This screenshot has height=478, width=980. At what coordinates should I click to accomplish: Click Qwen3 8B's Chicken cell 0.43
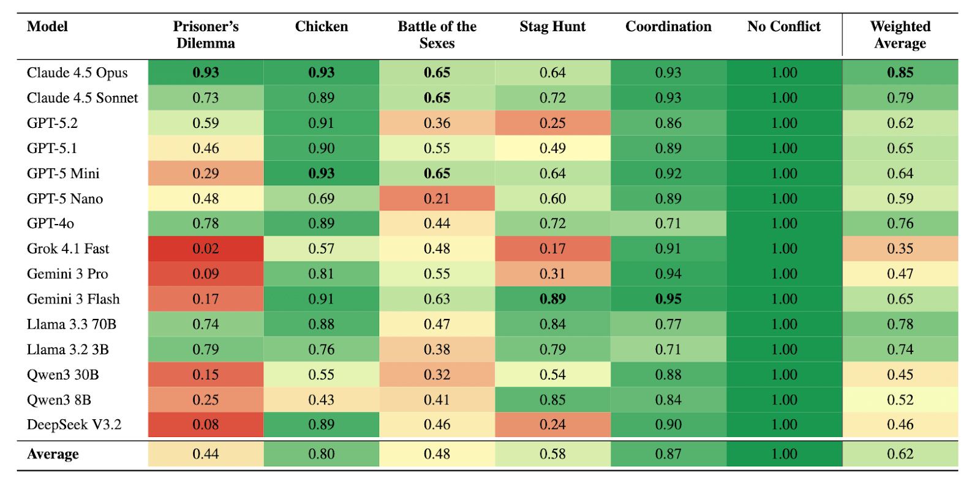coord(321,400)
